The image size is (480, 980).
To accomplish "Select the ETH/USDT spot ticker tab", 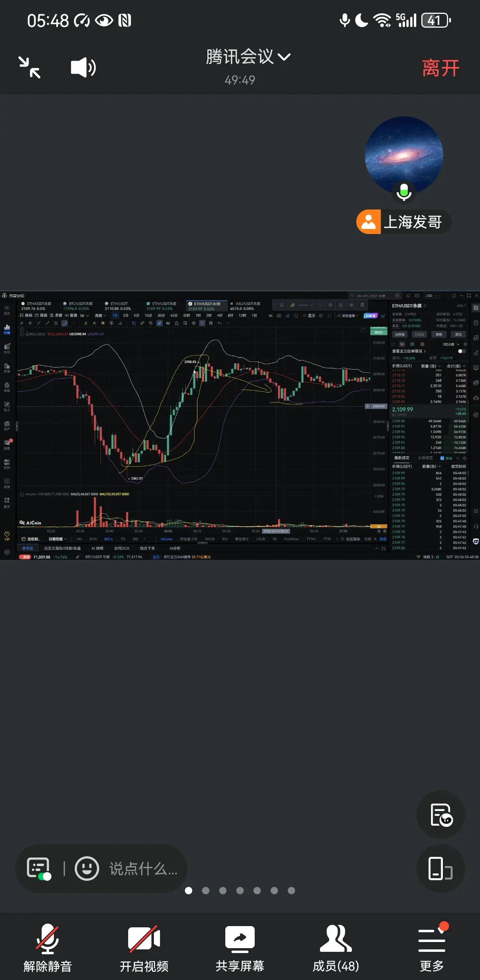I will click(x=118, y=306).
